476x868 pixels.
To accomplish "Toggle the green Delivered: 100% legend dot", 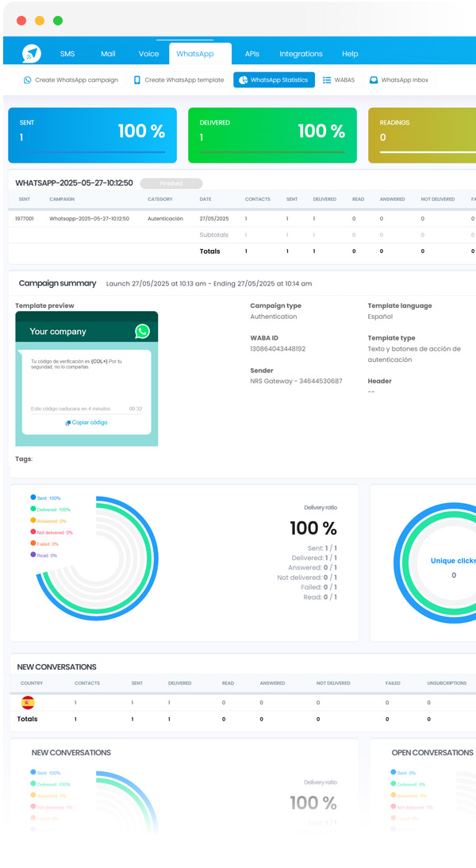I will tap(33, 509).
